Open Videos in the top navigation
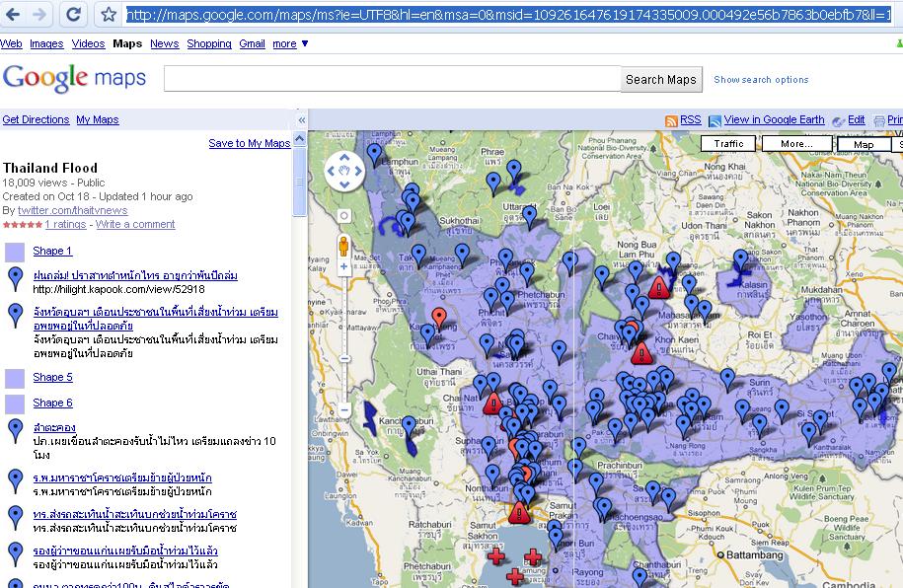Viewport: 903px width, 588px height. pyautogui.click(x=88, y=43)
